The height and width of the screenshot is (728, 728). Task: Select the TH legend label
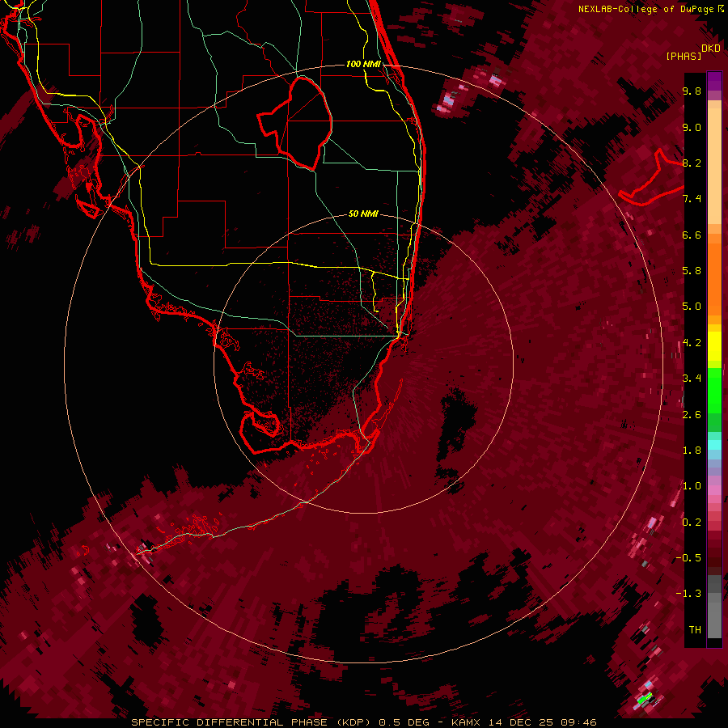pos(695,630)
